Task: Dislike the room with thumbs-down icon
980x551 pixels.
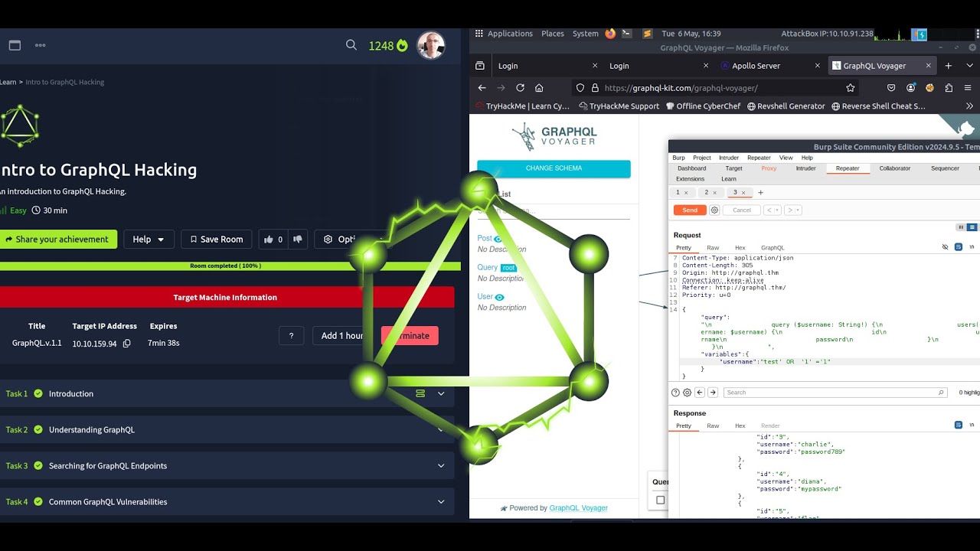Action: [x=298, y=240]
